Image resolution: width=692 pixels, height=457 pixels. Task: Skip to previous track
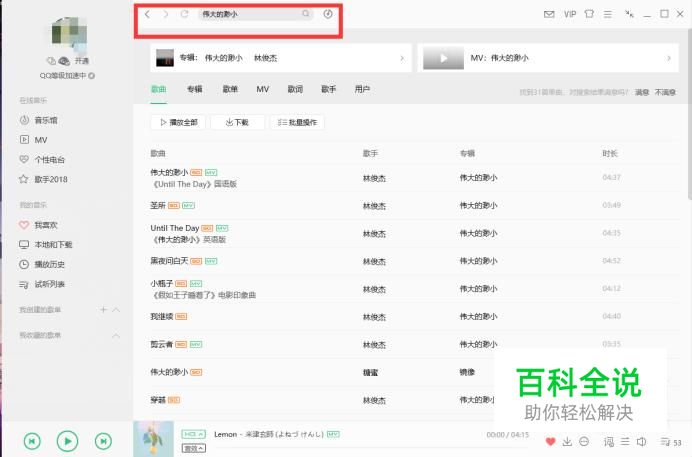coord(32,441)
